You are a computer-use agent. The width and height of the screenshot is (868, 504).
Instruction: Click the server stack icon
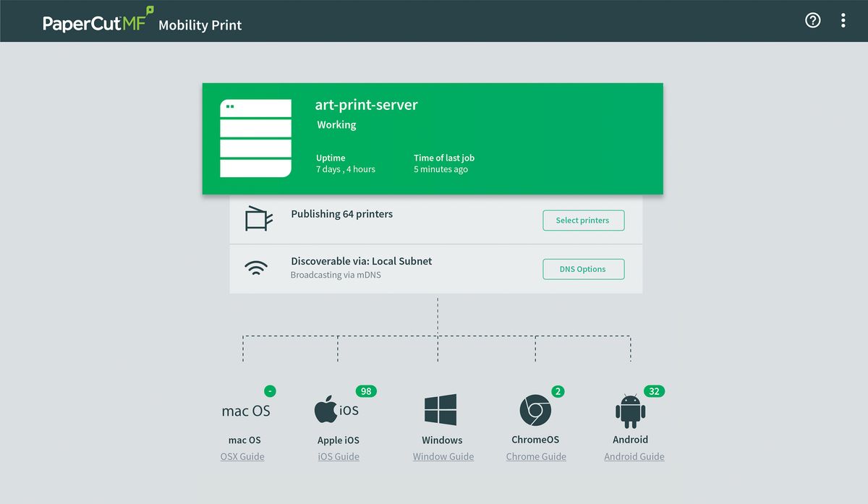pyautogui.click(x=255, y=138)
